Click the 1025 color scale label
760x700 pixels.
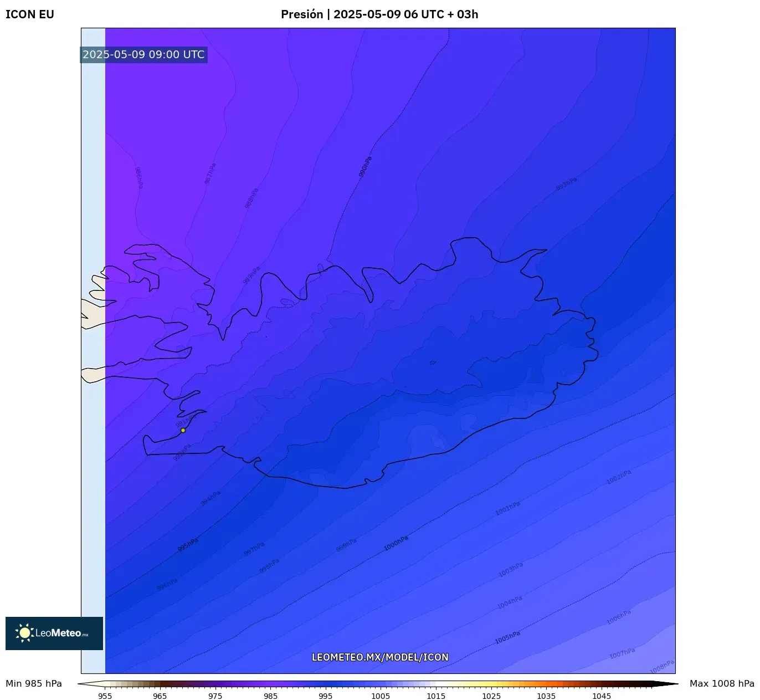click(491, 696)
